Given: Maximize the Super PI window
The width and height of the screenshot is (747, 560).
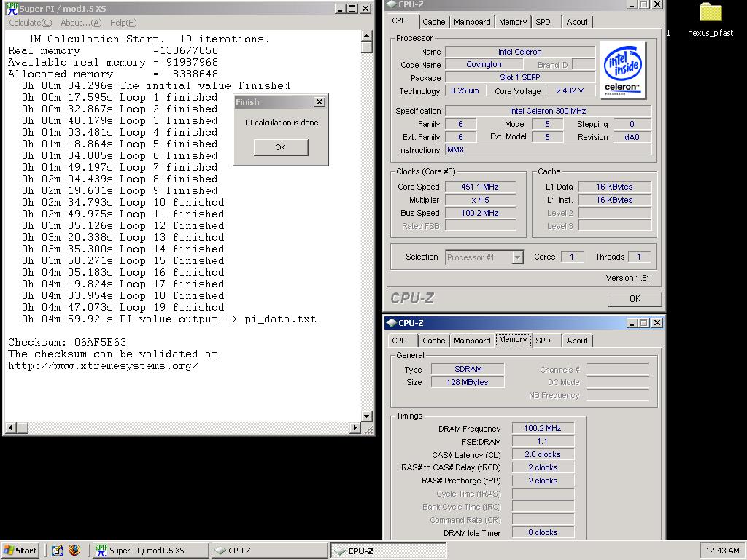Looking at the screenshot, I should pyautogui.click(x=352, y=9).
